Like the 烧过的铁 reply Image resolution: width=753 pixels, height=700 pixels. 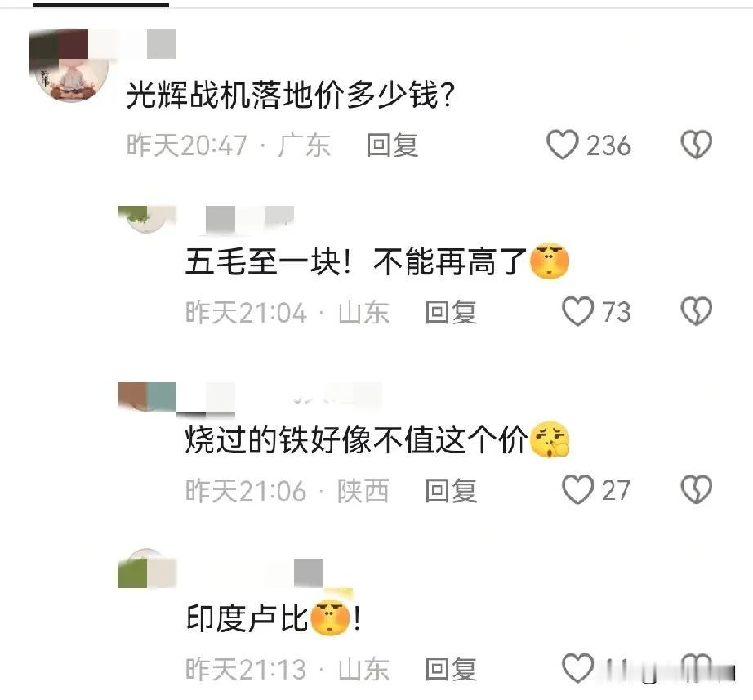(x=577, y=489)
